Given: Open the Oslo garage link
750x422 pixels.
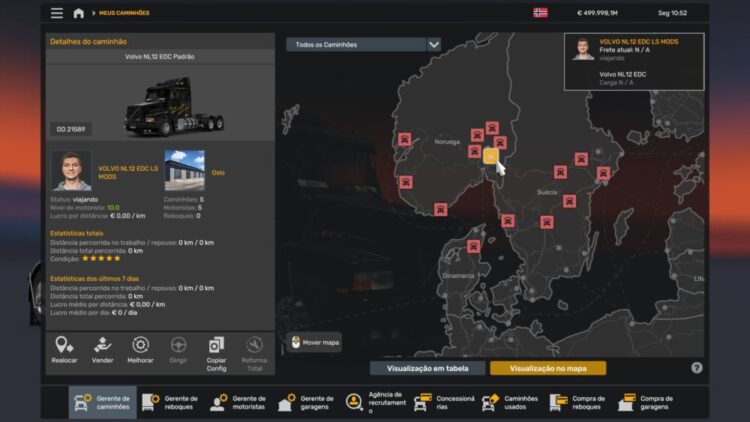Looking at the screenshot, I should click(x=218, y=173).
